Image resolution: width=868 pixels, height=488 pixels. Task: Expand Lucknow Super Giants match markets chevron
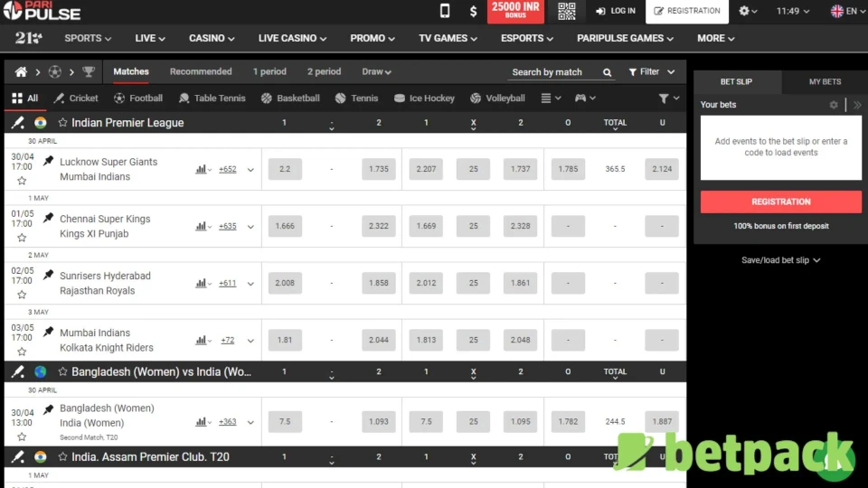pos(250,170)
